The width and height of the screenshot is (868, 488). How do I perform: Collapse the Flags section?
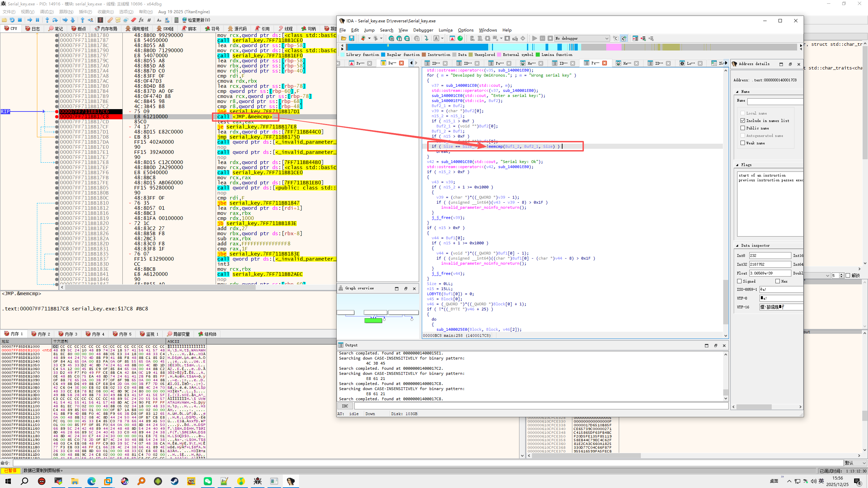tap(737, 165)
